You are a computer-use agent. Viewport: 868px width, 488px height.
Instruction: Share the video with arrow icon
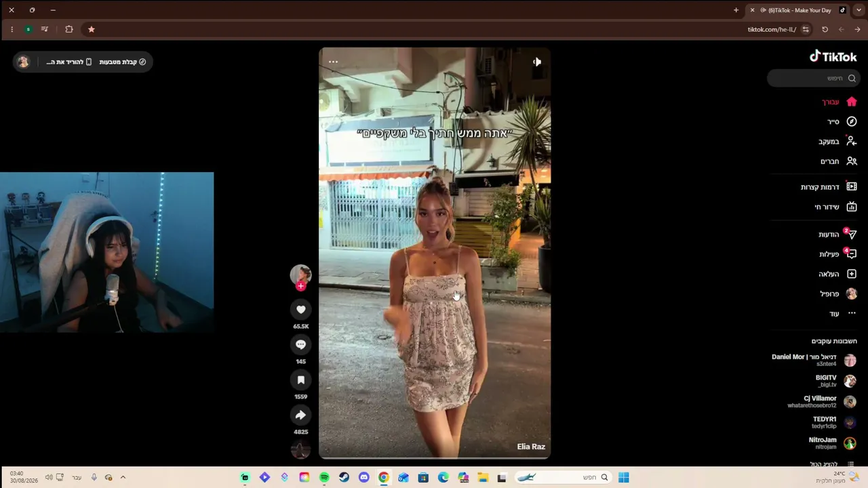pyautogui.click(x=301, y=415)
